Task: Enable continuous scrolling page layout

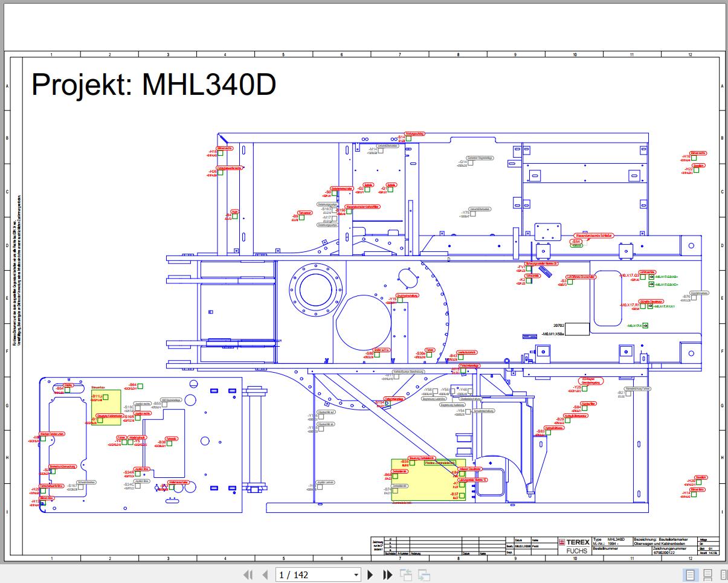Action: point(707,575)
